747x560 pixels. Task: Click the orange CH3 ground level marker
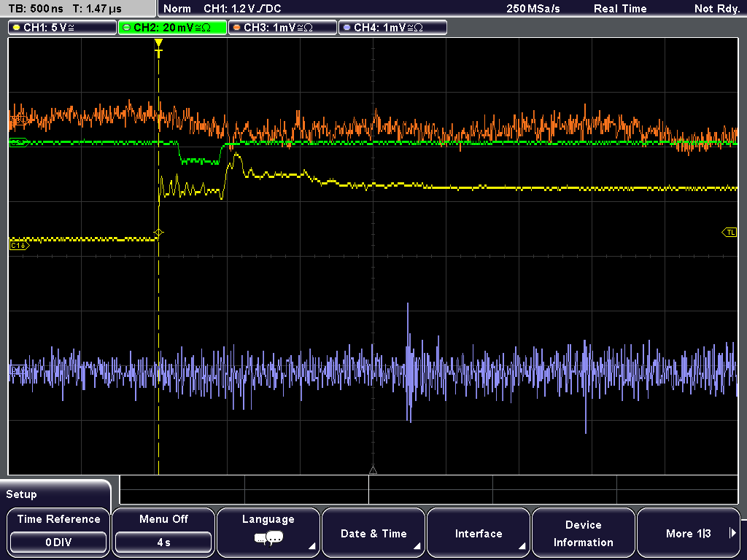pos(18,120)
